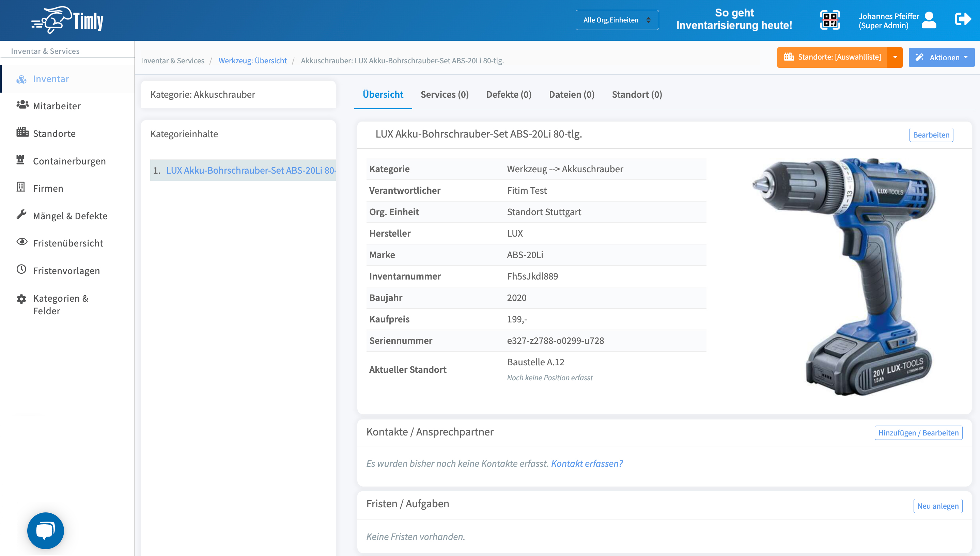Open the Aktionen dropdown menu
This screenshot has width=980, height=556.
click(942, 57)
